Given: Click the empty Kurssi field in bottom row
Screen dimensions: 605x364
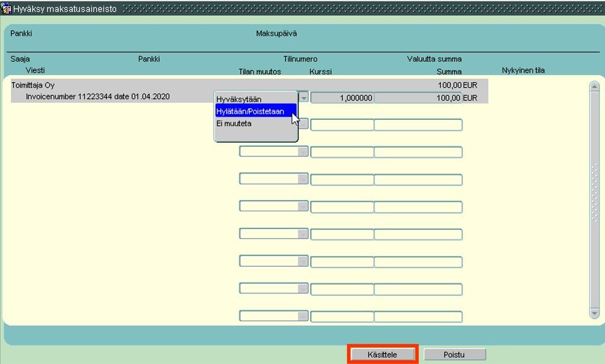Looking at the screenshot, I should coord(342,317).
